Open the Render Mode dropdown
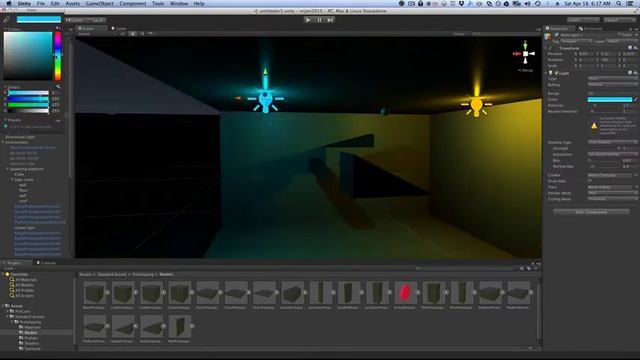The width and height of the screenshot is (640, 360). click(x=612, y=193)
